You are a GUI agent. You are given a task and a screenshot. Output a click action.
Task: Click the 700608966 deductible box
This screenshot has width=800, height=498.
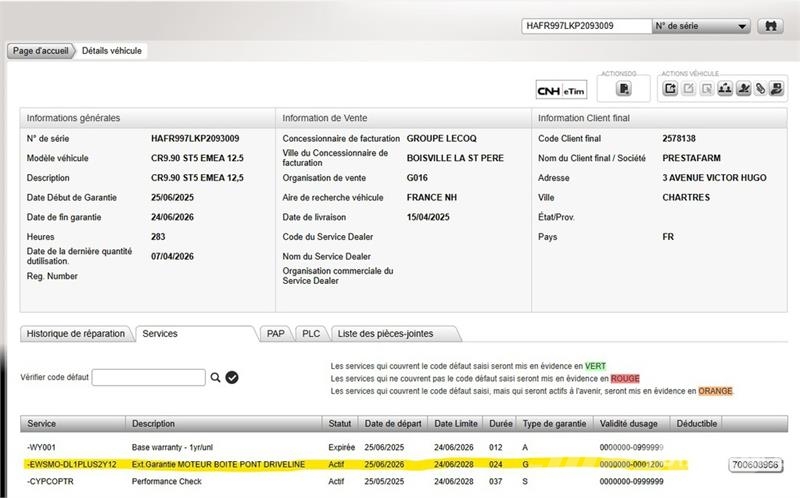pos(756,465)
